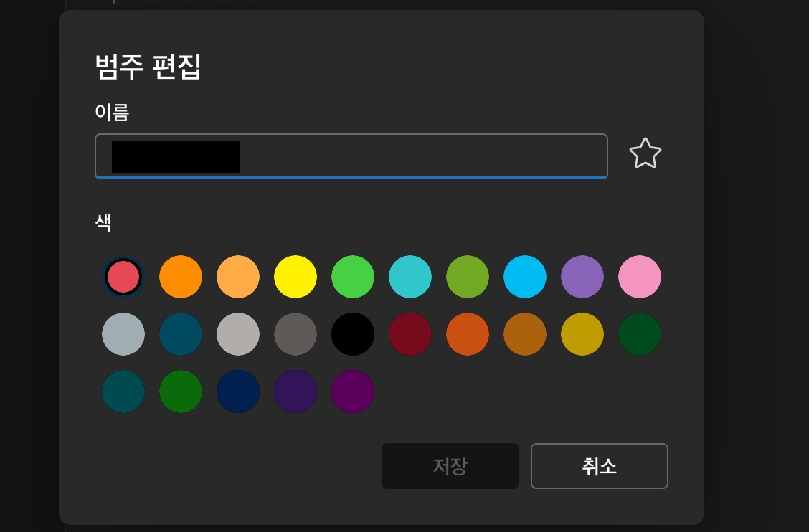Save the category changes with 저장

(x=450, y=466)
